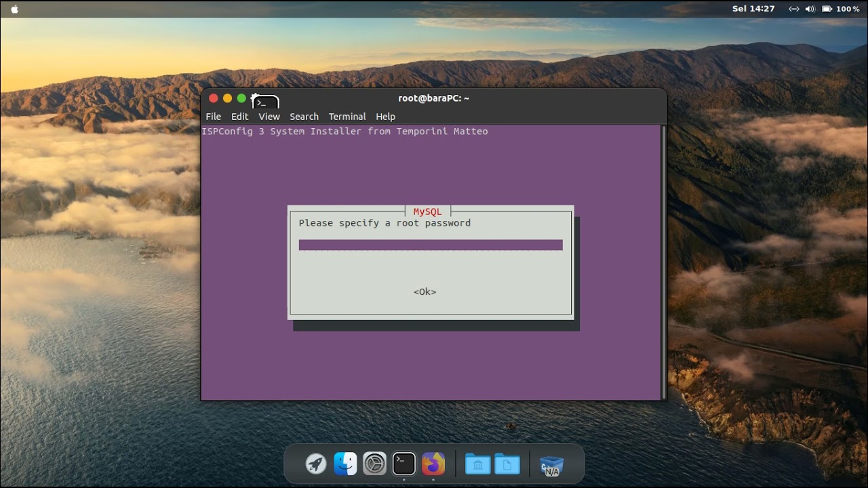Open the Apple menu in the top bar
The width and height of the screenshot is (868, 488).
[15, 9]
